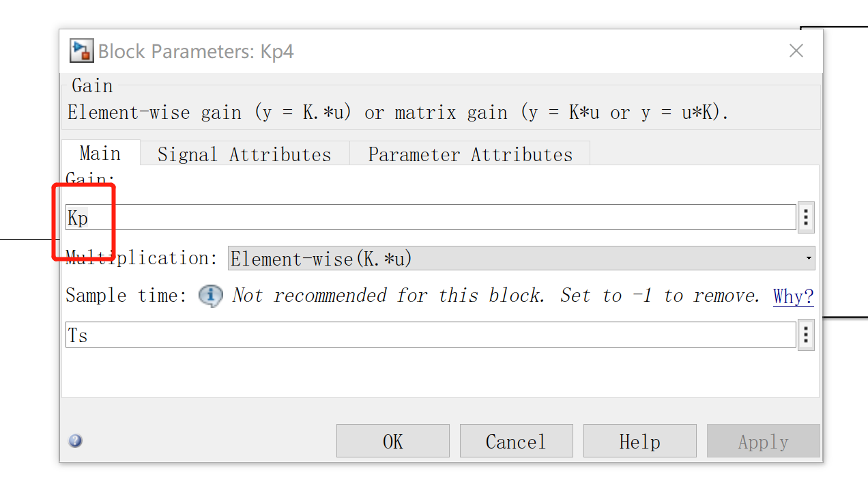Click the info icon next to Sample time
Image resolution: width=868 pixels, height=495 pixels.
point(211,296)
